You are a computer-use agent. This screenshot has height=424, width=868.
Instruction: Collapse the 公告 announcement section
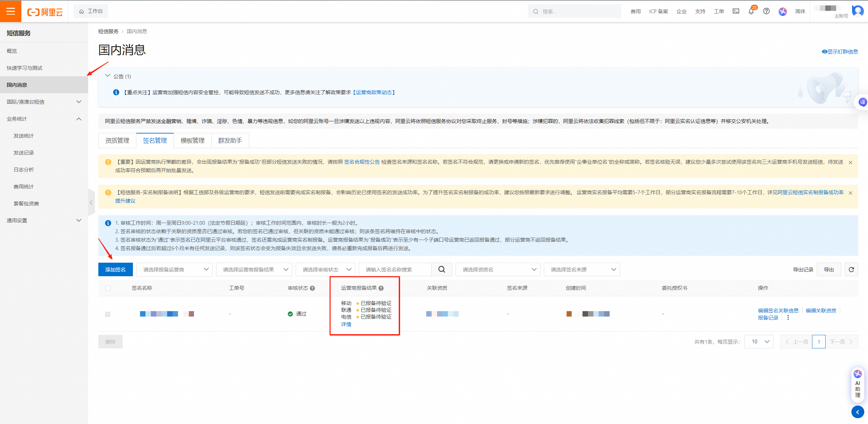click(x=107, y=76)
